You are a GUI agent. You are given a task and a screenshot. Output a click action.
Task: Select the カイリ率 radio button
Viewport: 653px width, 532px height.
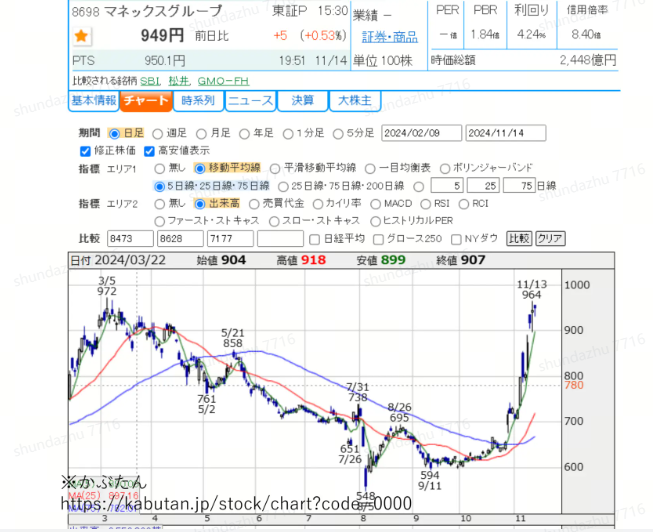coord(318,204)
